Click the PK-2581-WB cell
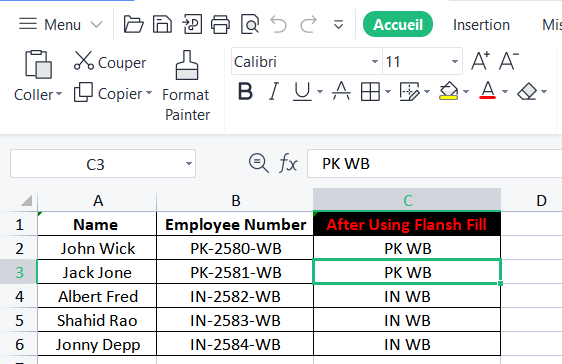562x364 pixels. point(235,272)
